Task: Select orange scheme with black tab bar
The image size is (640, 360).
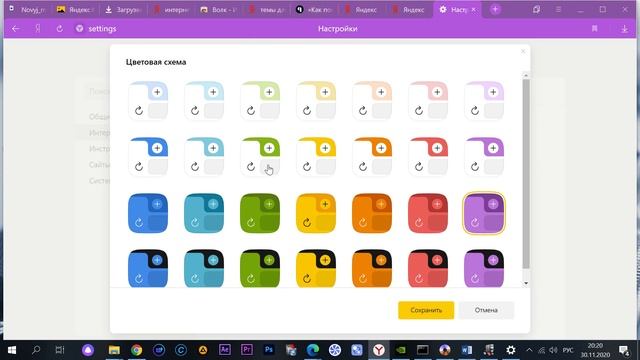Action: [x=372, y=268]
